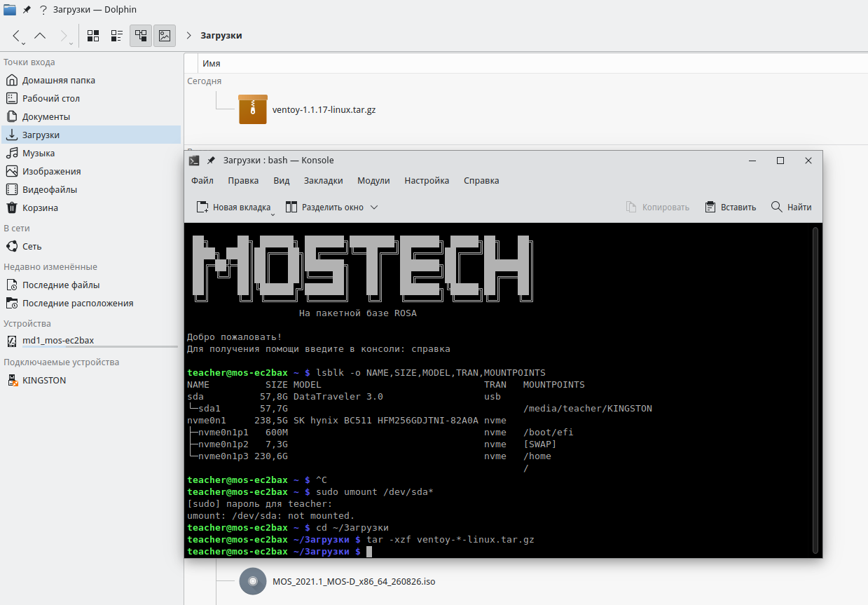The width and height of the screenshot is (868, 605).
Task: Click the Konsole terminal icon in title bar
Action: 195,161
